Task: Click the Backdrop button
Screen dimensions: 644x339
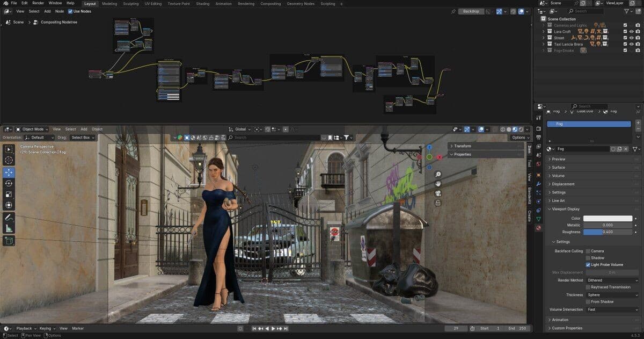Action: [x=472, y=11]
